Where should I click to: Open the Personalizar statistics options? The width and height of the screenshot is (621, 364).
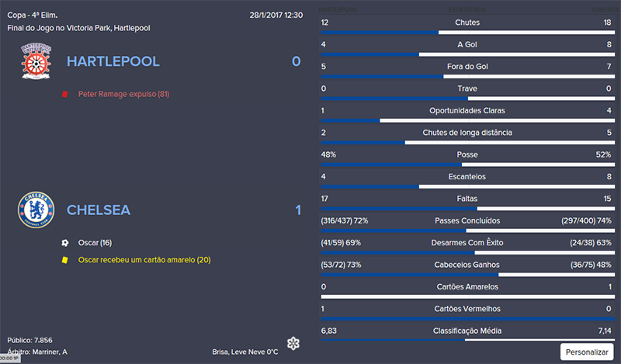(x=586, y=352)
